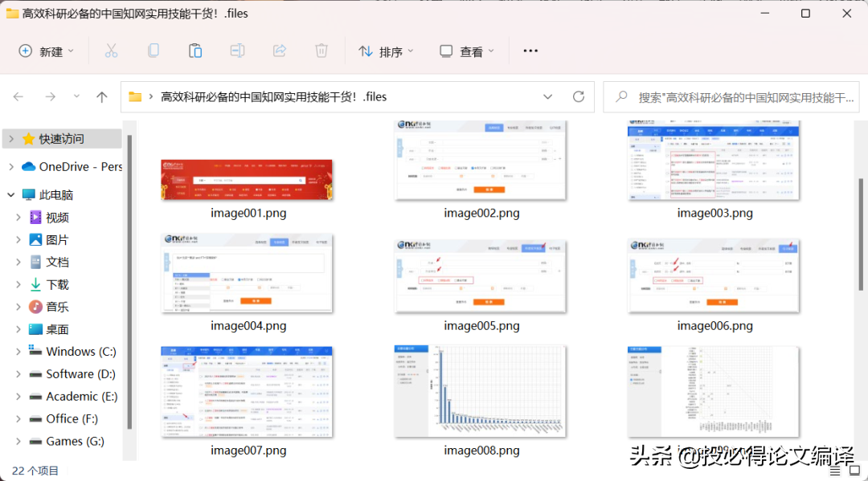Go back using the back arrow
The width and height of the screenshot is (868, 481).
pyautogui.click(x=18, y=96)
